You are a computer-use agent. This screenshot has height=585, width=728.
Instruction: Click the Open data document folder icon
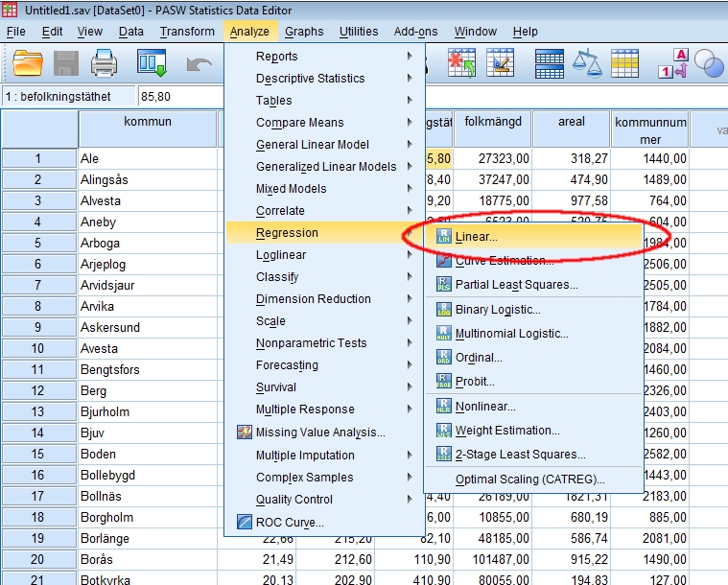pos(28,64)
